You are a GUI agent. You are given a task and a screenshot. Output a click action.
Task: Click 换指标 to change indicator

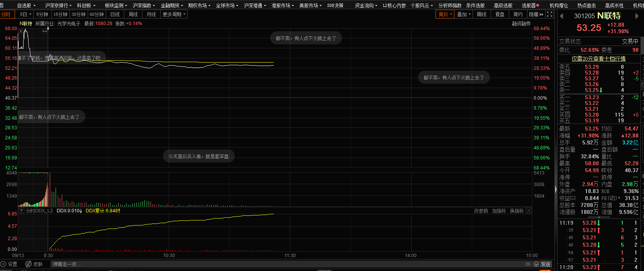click(517, 211)
